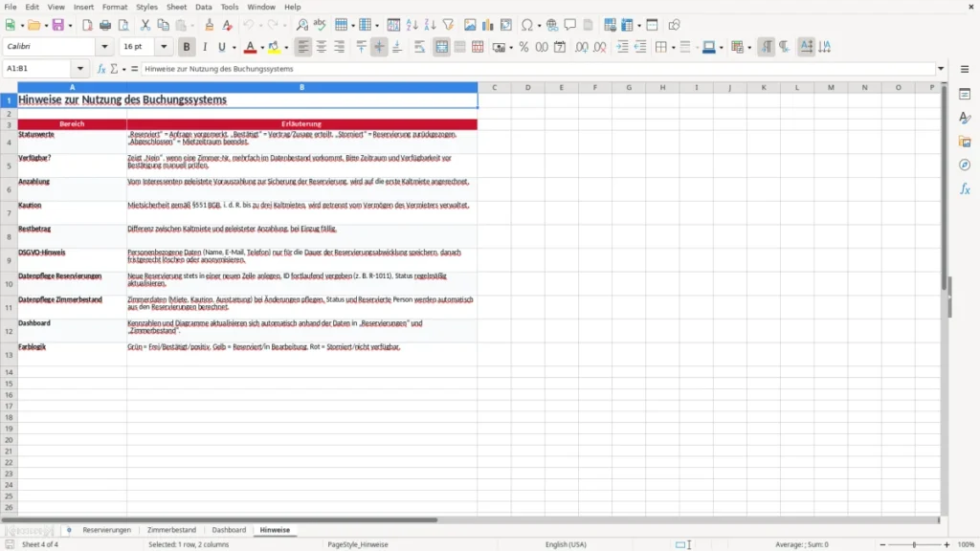Open the sidebar Properties panel icon
This screenshot has width=980, height=551.
pyautogui.click(x=965, y=94)
